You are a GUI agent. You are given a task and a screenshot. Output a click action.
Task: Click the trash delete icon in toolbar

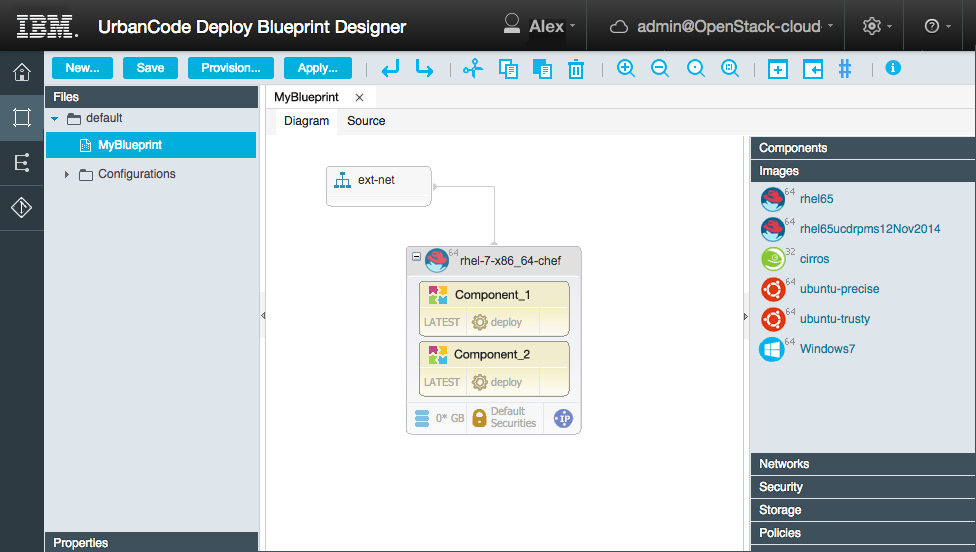576,69
